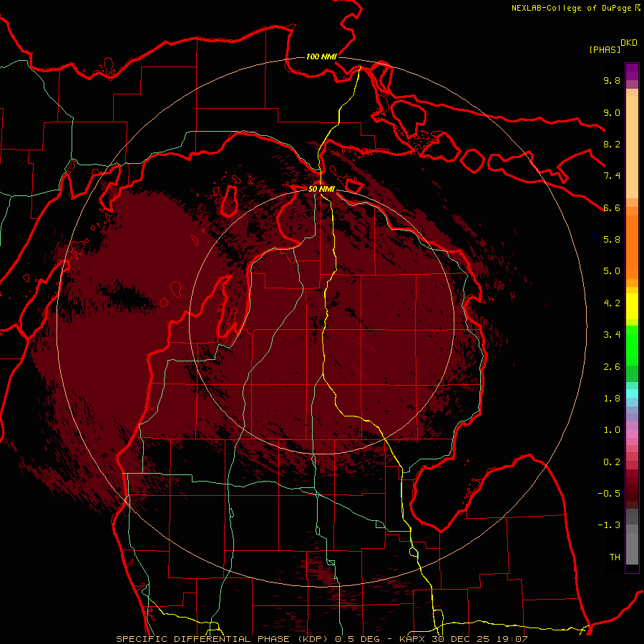Click the 0.5 DEG elevation text

(358, 639)
